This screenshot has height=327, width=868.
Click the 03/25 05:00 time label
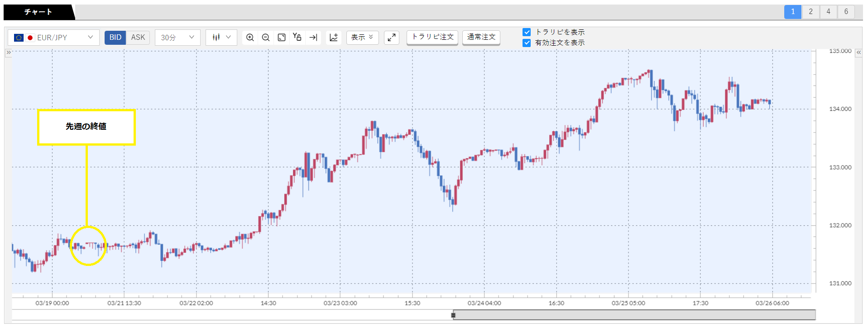pos(628,303)
